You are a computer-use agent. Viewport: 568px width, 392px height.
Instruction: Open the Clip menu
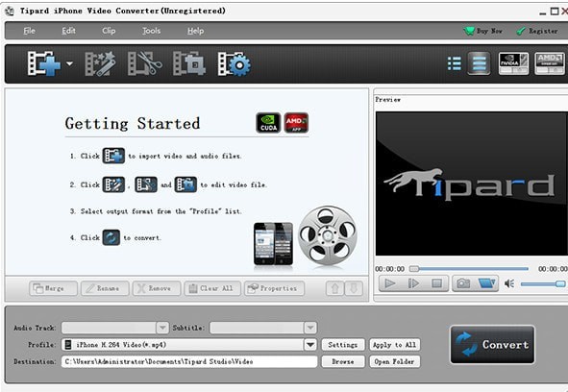[x=109, y=31]
